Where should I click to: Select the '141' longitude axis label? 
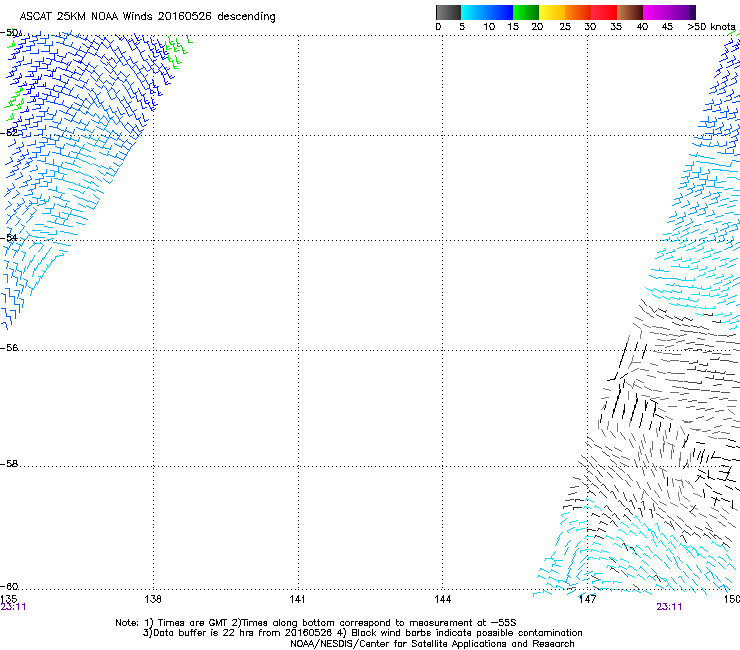297,599
